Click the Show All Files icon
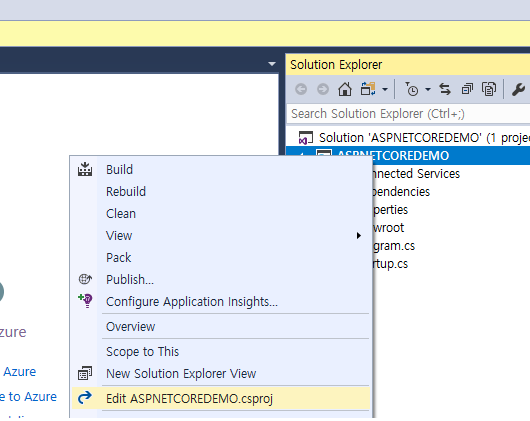Screen dimensions: 530x421 click(489, 89)
